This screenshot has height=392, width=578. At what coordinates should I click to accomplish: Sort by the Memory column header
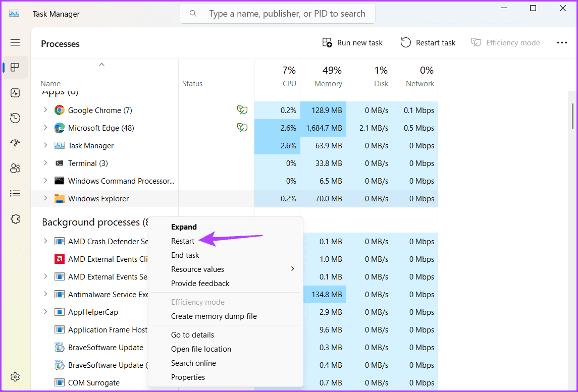[323, 75]
